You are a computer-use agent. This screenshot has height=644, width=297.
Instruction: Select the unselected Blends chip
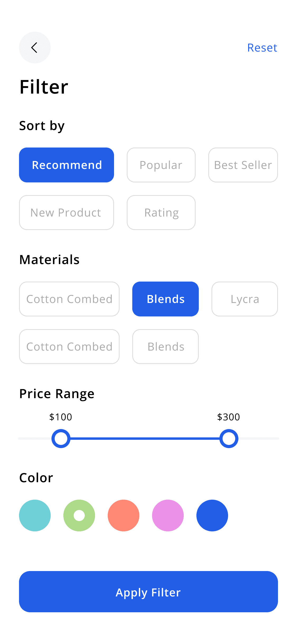166,347
